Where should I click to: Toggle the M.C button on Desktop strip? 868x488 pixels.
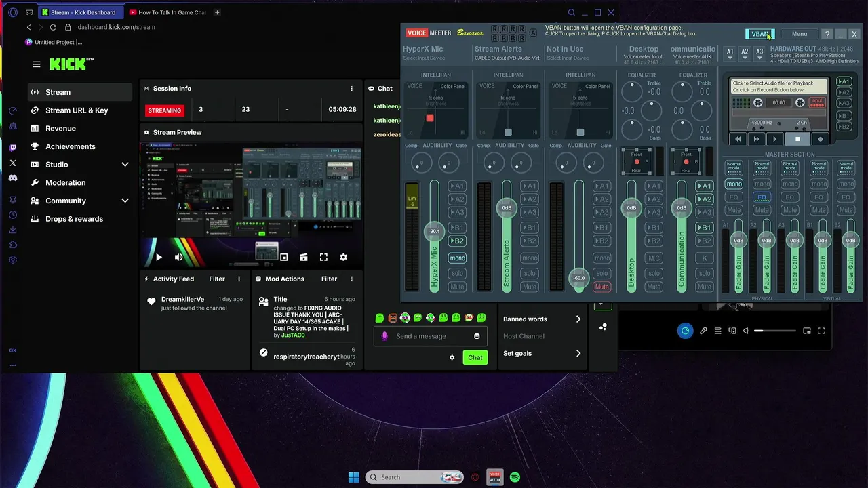point(654,258)
